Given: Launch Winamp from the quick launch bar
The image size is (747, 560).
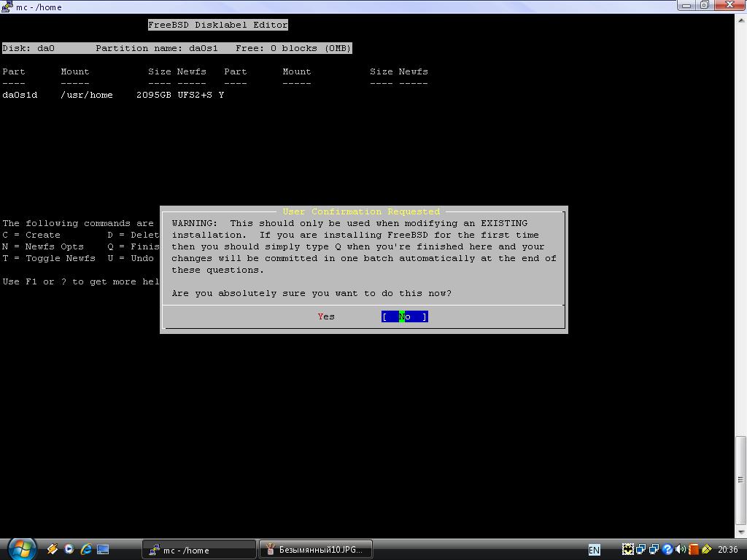Looking at the screenshot, I should (52, 549).
